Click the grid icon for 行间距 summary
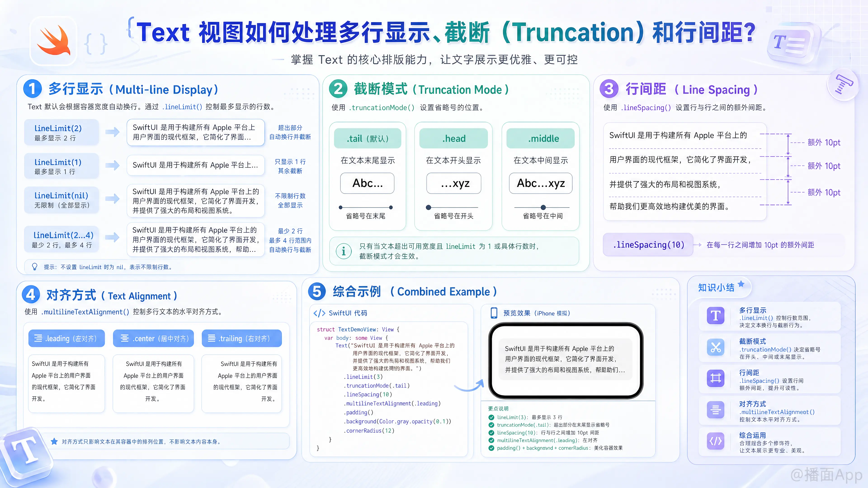The height and width of the screenshot is (488, 868). tap(716, 378)
